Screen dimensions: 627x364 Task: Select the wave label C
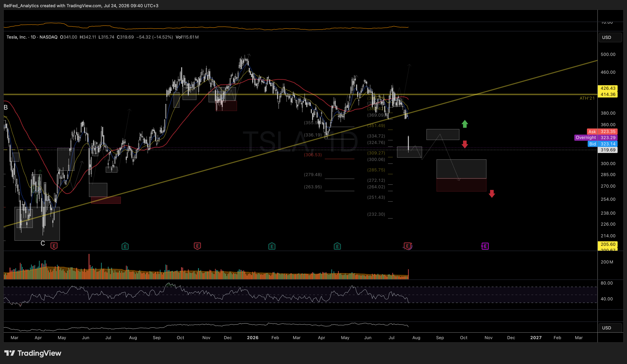(x=43, y=243)
